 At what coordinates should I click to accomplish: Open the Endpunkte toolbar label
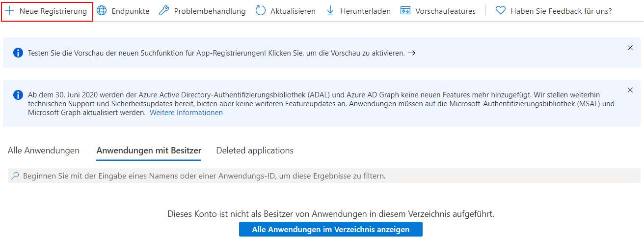coord(131,11)
